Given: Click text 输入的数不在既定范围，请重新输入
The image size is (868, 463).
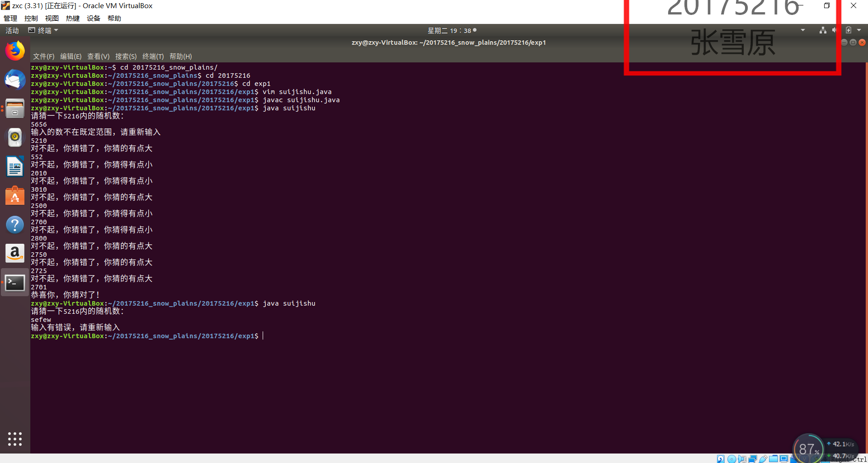Looking at the screenshot, I should (x=96, y=132).
